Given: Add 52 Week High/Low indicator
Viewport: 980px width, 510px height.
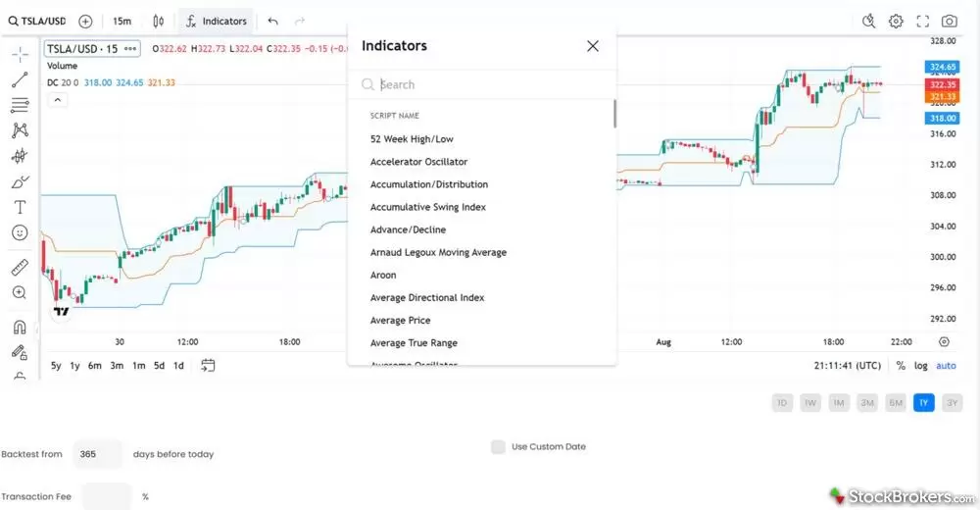Looking at the screenshot, I should coord(481,139).
